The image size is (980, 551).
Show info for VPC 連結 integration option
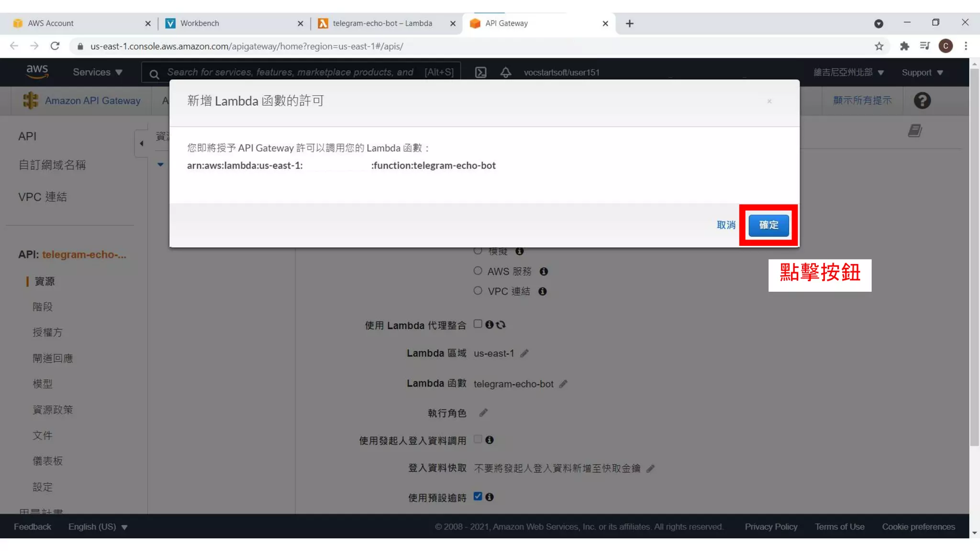click(x=542, y=291)
